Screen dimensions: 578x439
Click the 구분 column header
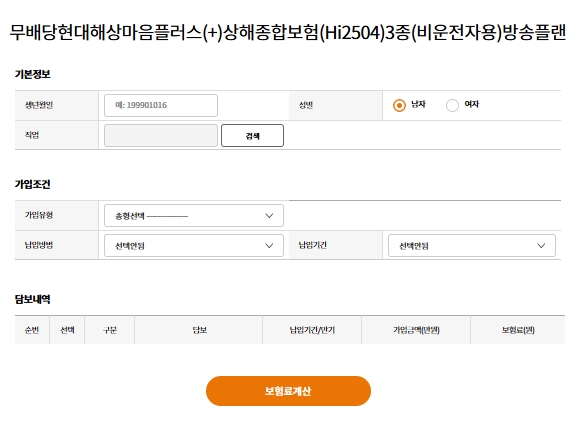click(x=110, y=330)
